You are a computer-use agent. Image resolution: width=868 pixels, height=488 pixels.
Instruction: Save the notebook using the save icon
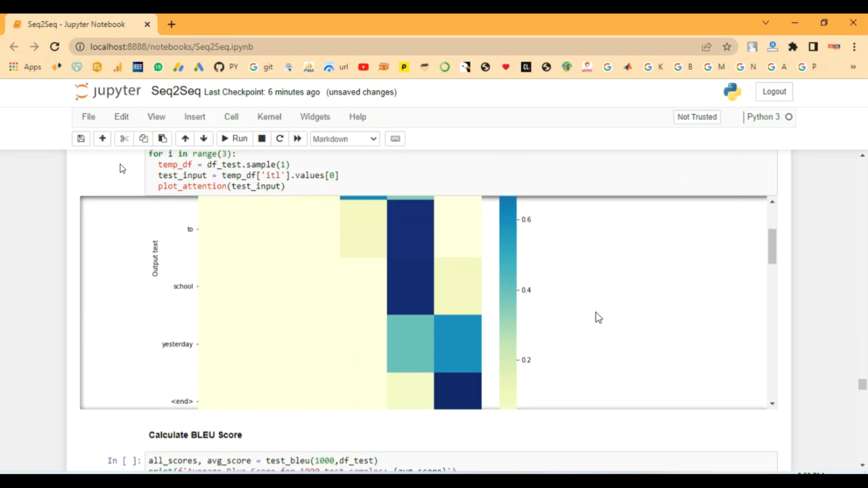tap(81, 138)
